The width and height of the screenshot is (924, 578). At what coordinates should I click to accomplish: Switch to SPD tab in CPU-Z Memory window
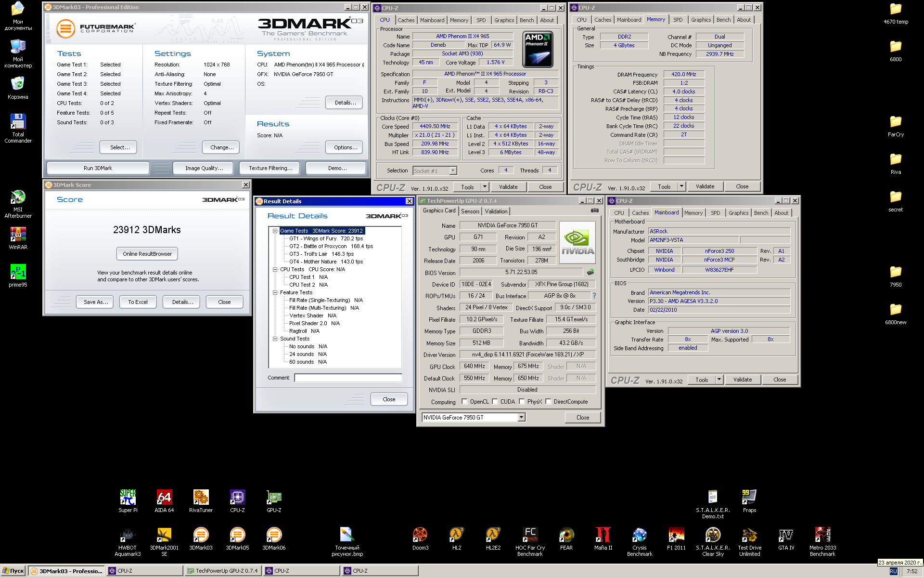coord(678,20)
